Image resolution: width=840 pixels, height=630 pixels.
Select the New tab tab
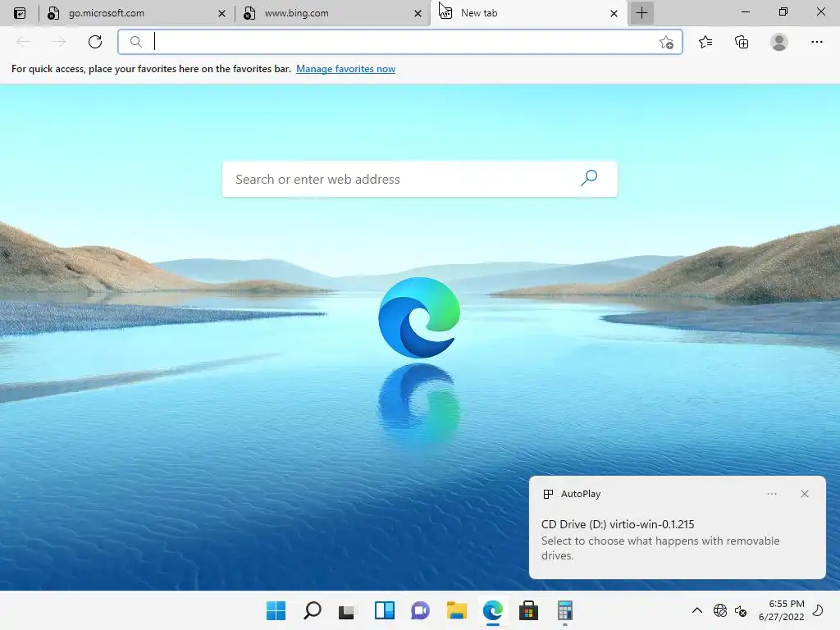[x=528, y=13]
